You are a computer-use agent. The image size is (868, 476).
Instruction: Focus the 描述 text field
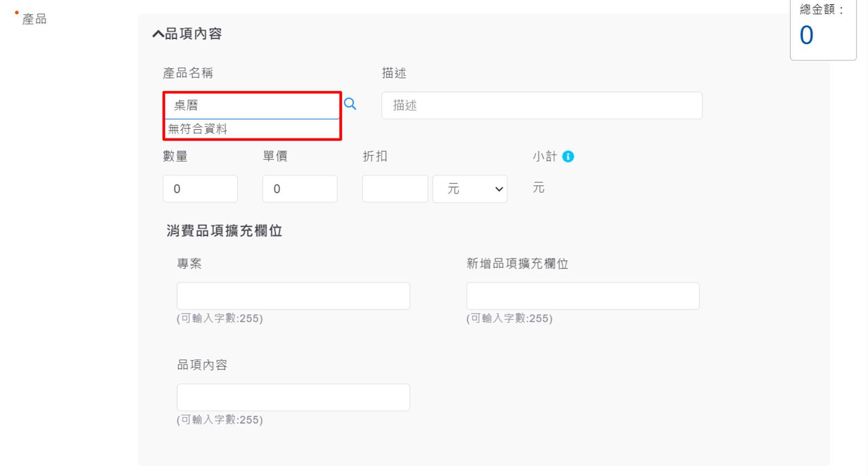(541, 105)
